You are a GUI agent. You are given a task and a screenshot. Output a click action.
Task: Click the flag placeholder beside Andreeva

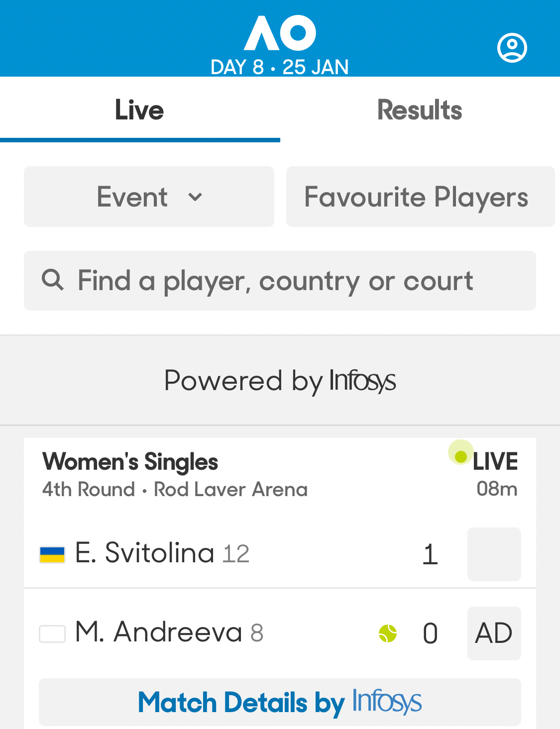(52, 634)
